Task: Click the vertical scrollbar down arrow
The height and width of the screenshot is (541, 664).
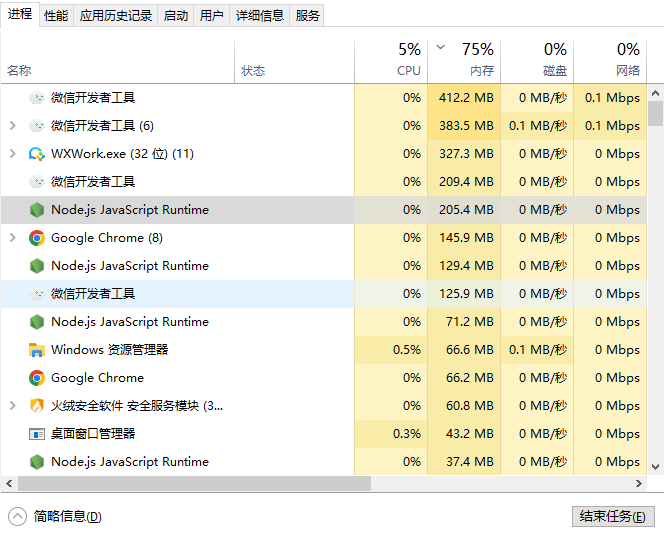Action: click(x=656, y=467)
